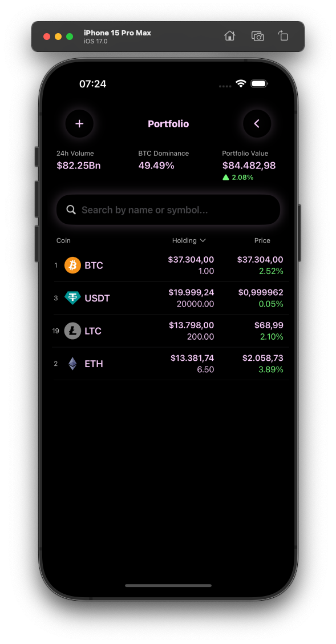Tap the USDT Tether coin icon
Viewport: 336px width, 644px height.
point(72,298)
